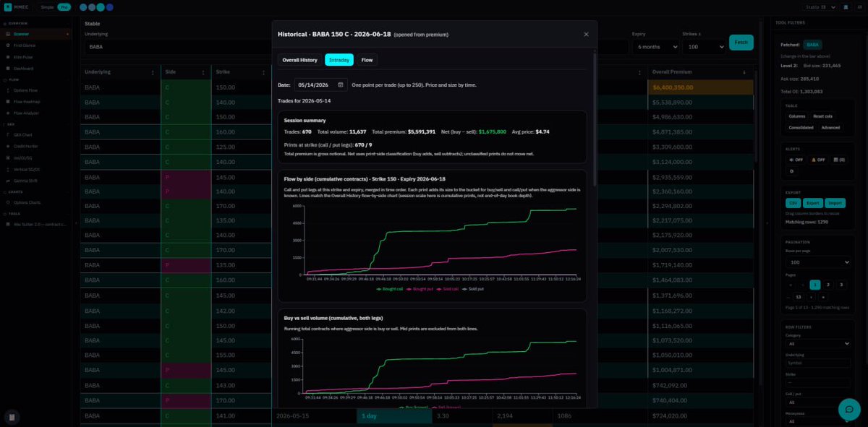Open the Scanner page icon in sidebar
The image size is (868, 427).
(x=7, y=34)
